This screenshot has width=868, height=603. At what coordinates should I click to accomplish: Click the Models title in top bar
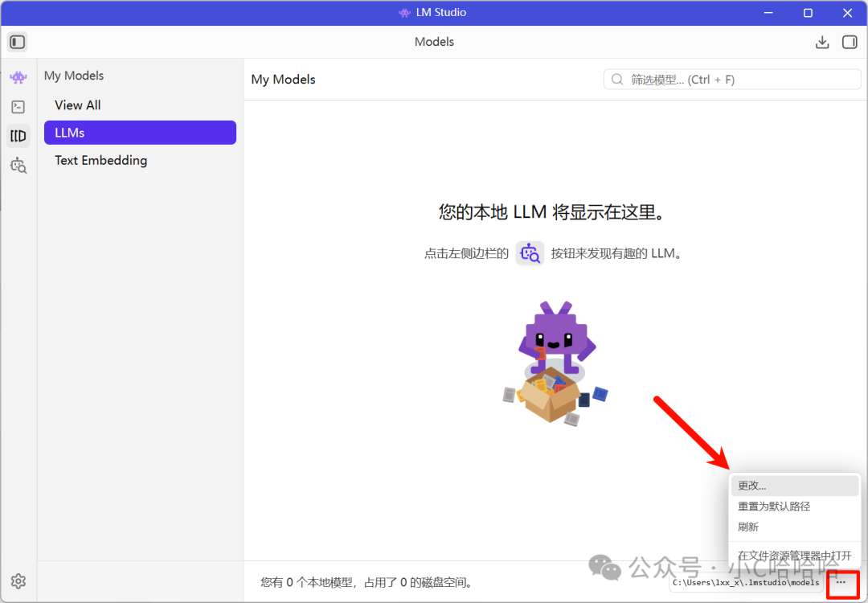434,42
